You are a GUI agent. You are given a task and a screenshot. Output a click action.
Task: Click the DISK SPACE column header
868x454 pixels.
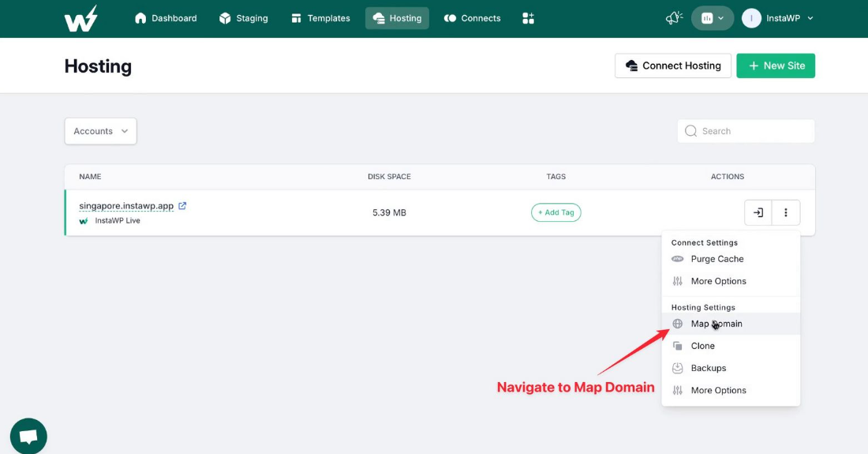pos(389,177)
